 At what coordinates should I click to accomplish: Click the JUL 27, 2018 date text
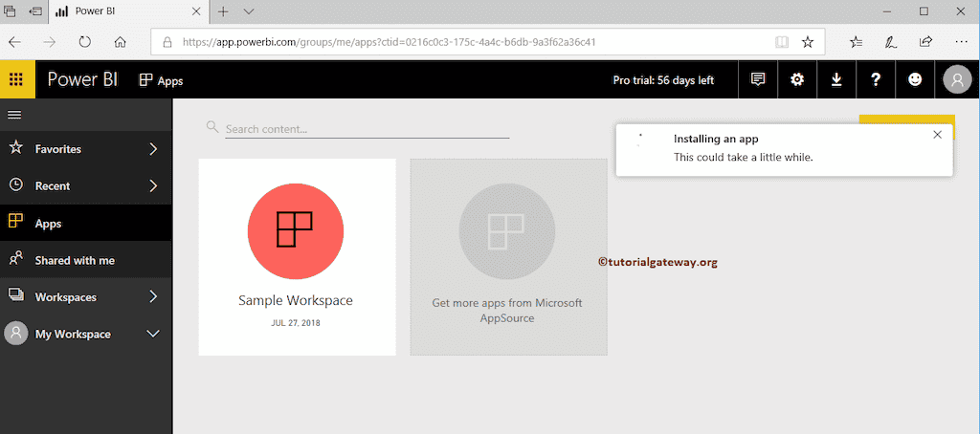coord(296,323)
